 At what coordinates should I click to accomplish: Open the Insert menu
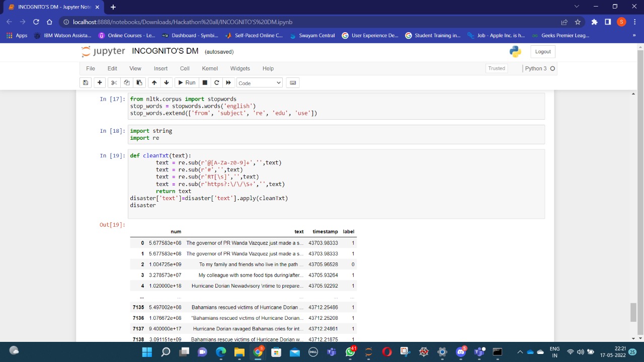click(160, 68)
